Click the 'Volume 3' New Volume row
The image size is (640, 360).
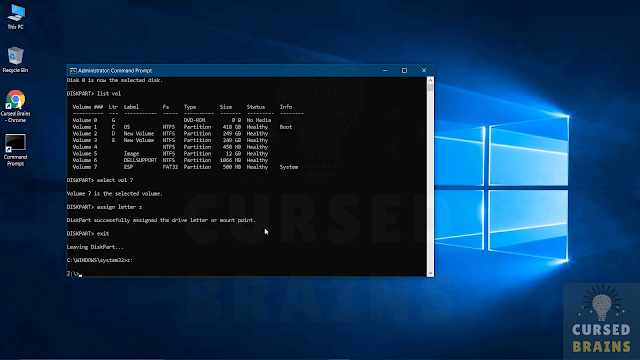pyautogui.click(x=170, y=140)
